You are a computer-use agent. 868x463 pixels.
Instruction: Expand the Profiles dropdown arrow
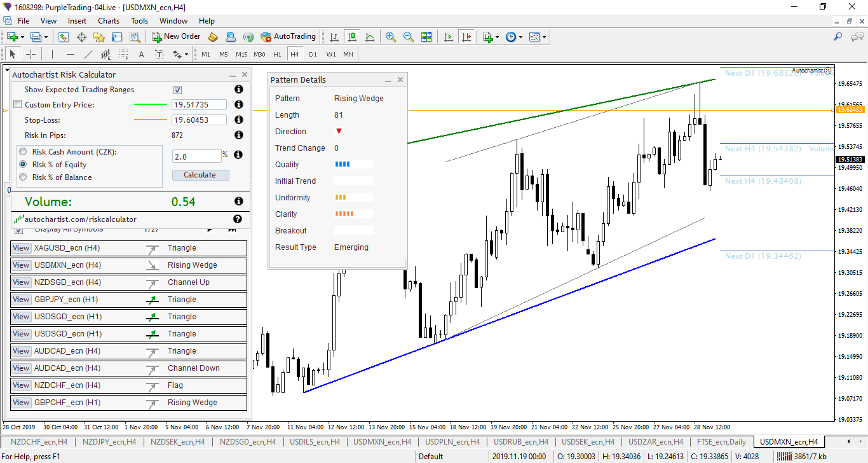click(x=46, y=37)
